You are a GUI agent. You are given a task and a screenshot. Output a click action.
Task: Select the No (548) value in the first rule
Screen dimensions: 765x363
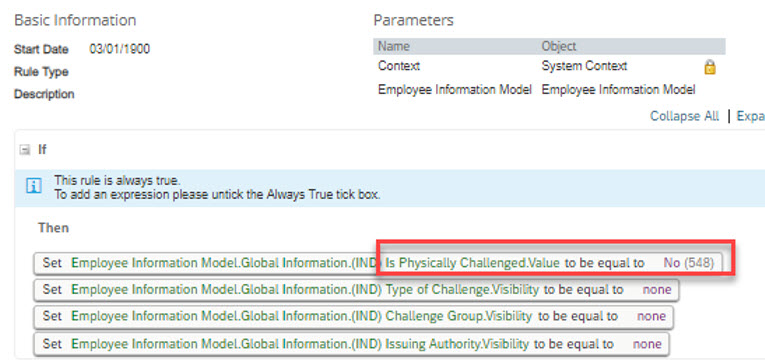coord(688,263)
